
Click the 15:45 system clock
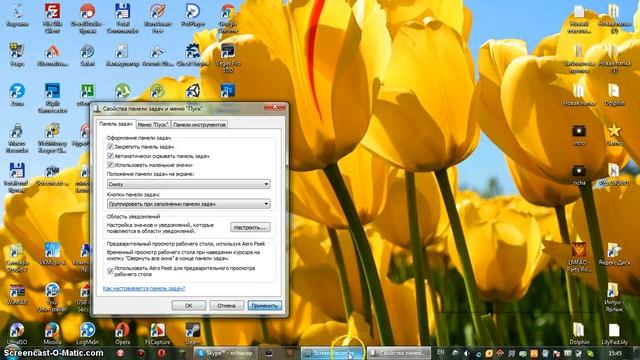pyautogui.click(x=615, y=353)
